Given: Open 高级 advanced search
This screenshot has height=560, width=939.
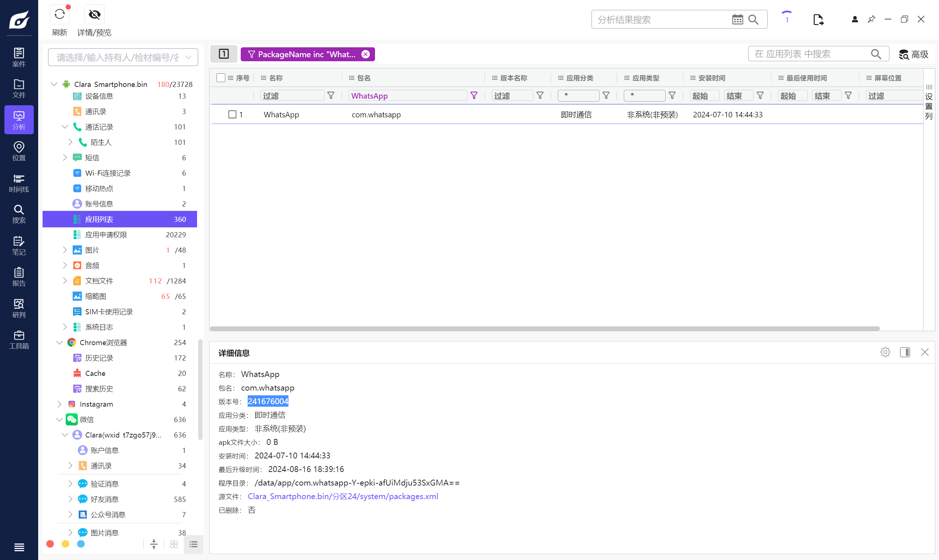Looking at the screenshot, I should pos(913,54).
